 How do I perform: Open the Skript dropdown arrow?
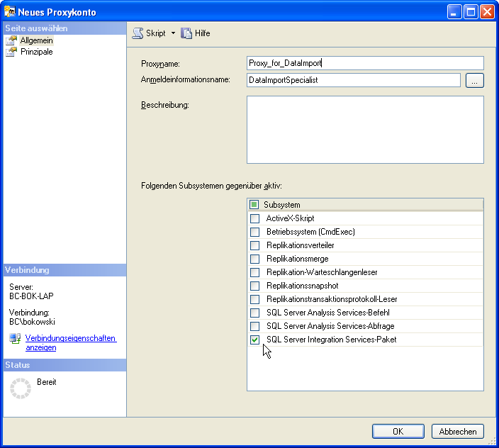(x=173, y=33)
